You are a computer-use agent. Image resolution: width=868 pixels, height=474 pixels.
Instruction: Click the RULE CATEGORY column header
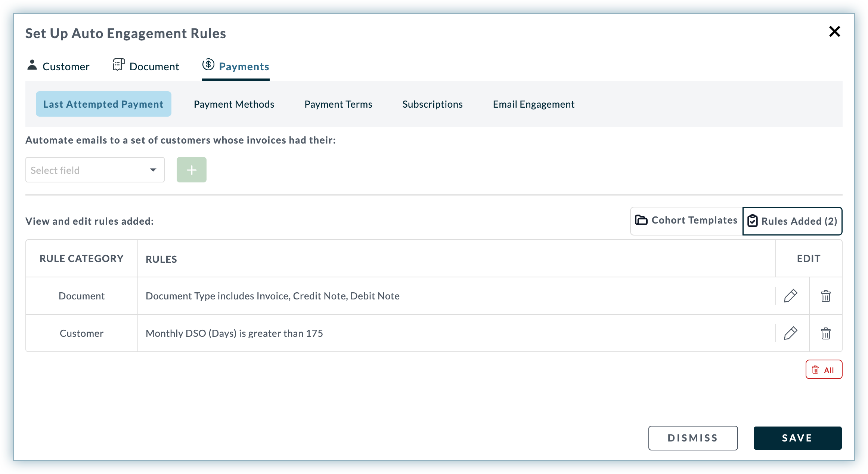(81, 258)
